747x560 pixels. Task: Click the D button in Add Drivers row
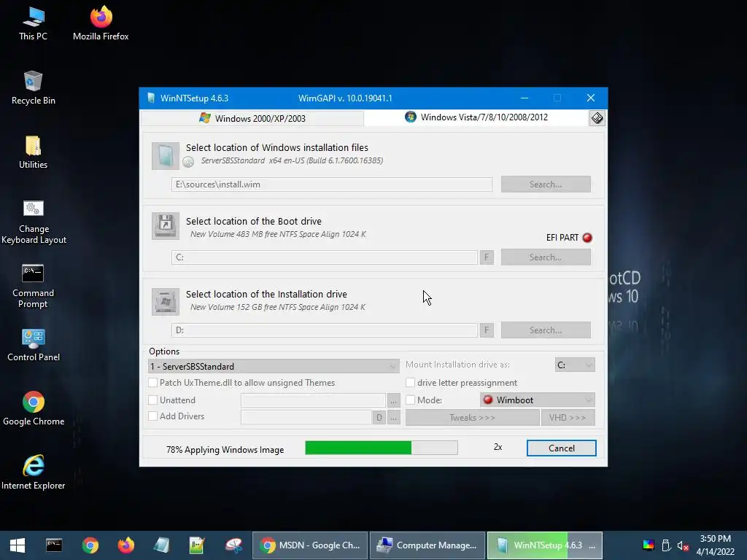point(379,418)
